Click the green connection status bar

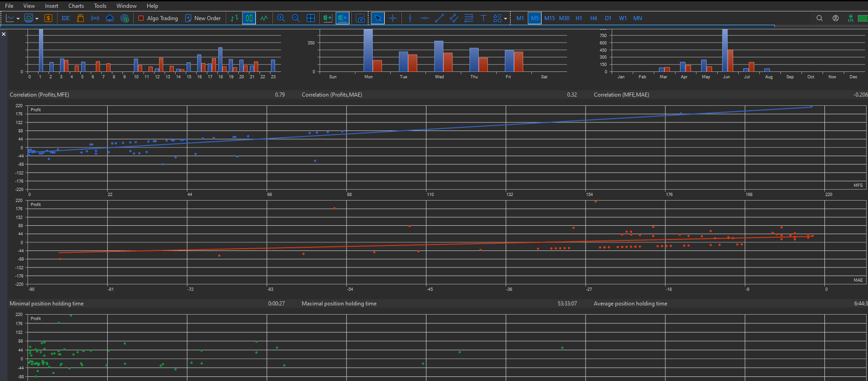pyautogui.click(x=862, y=18)
